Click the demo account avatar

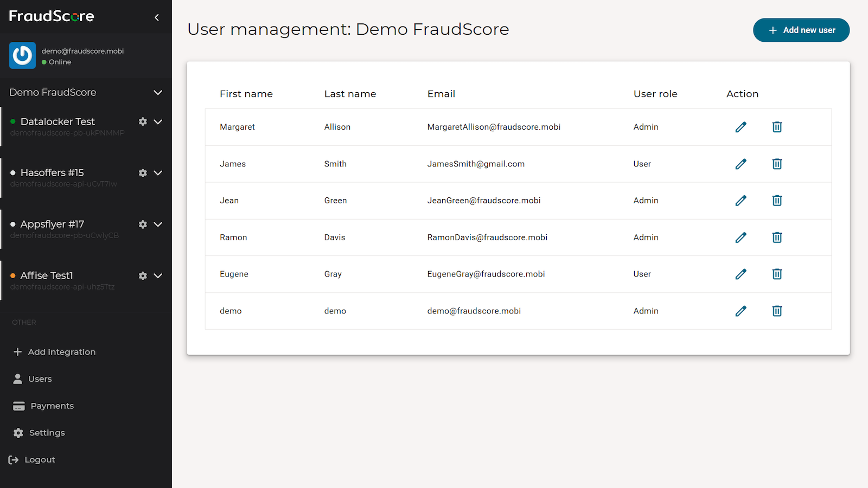(22, 55)
